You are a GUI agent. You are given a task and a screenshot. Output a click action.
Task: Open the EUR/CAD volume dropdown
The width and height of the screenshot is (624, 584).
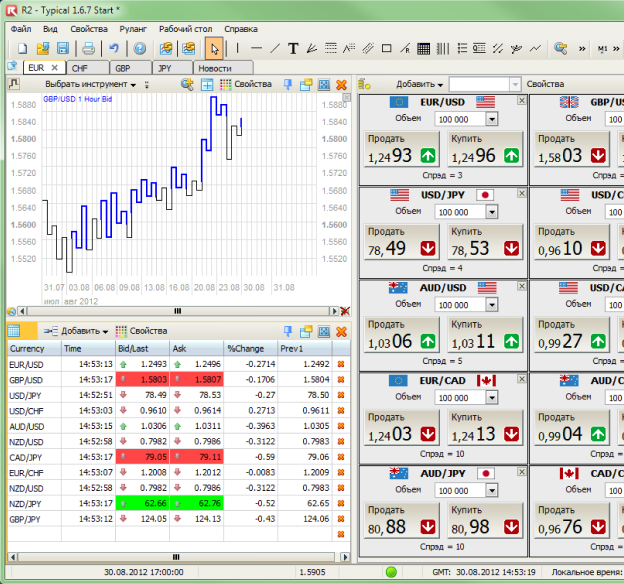[x=492, y=397]
